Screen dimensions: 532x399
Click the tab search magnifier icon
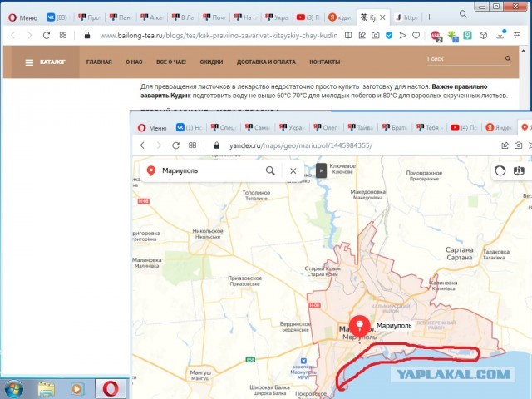point(463,14)
